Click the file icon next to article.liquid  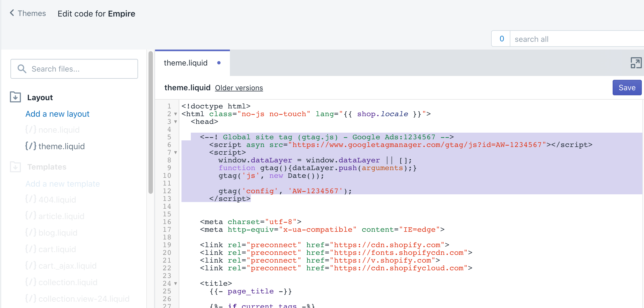(x=31, y=216)
